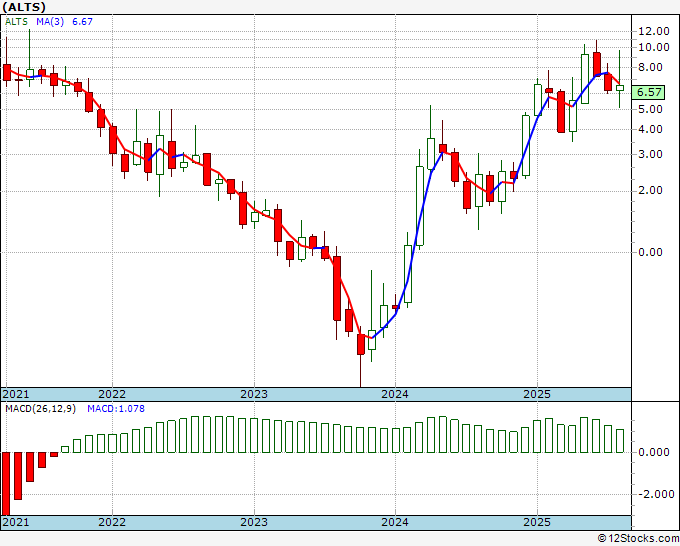Viewport: 680px width, 546px height.
Task: Click the -2.000 MACD axis label
Action: (656, 494)
